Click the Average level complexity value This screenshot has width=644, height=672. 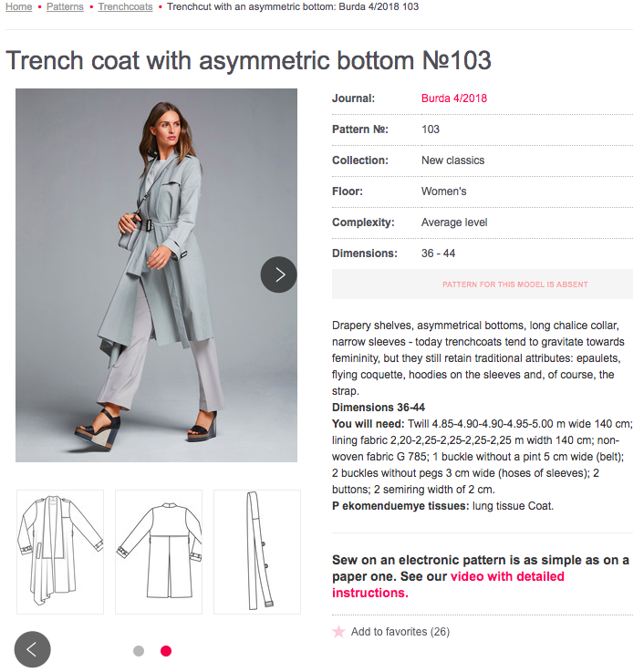pyautogui.click(x=454, y=222)
